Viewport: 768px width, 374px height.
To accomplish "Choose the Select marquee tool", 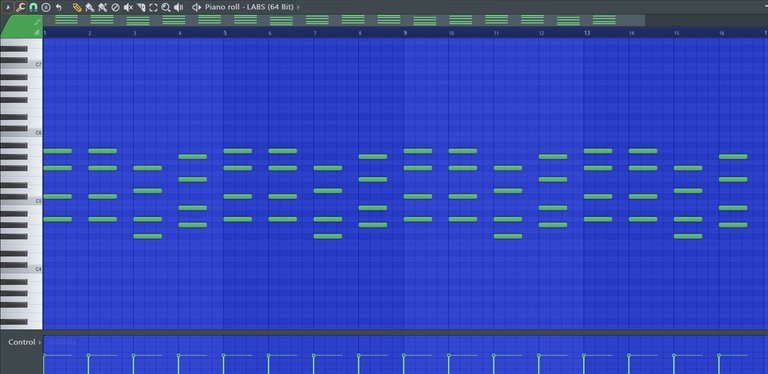I will pos(153,7).
